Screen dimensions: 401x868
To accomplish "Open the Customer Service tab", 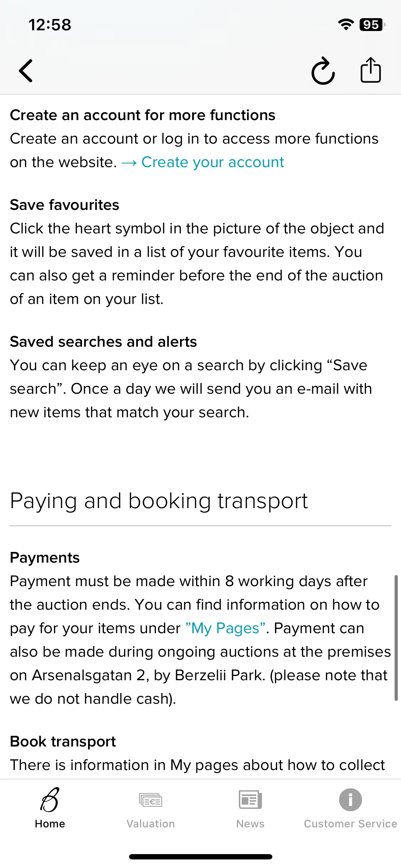I will tap(350, 823).
